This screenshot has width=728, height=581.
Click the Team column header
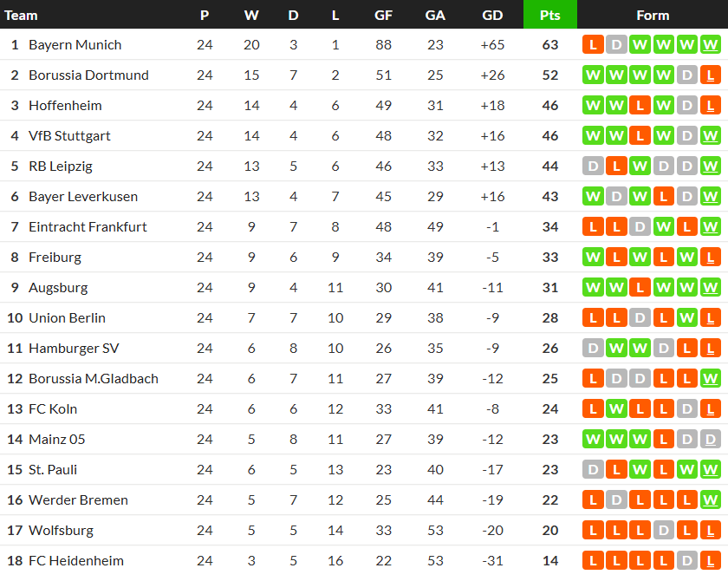[22, 15]
